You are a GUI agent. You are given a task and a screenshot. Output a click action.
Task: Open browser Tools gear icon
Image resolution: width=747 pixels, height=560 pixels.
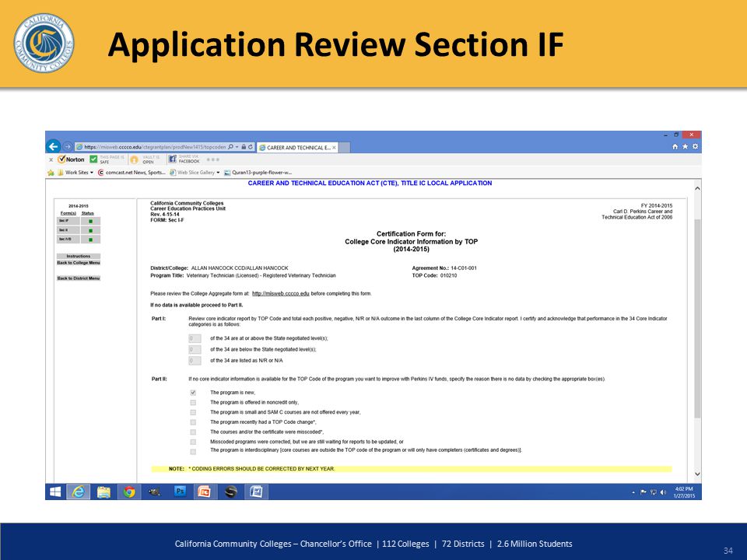695,147
